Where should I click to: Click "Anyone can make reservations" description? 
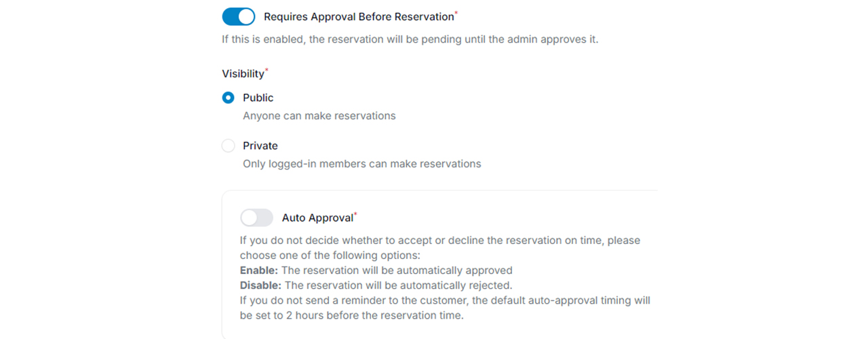(319, 116)
